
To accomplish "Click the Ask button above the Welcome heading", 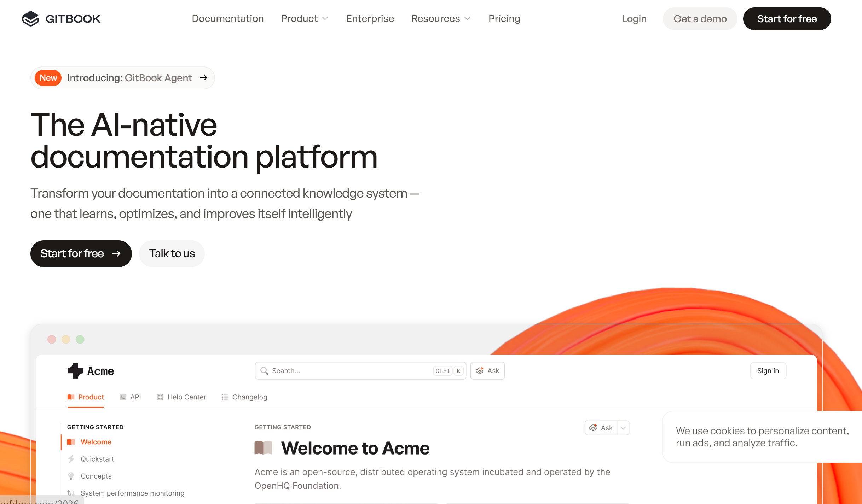I will 601,428.
